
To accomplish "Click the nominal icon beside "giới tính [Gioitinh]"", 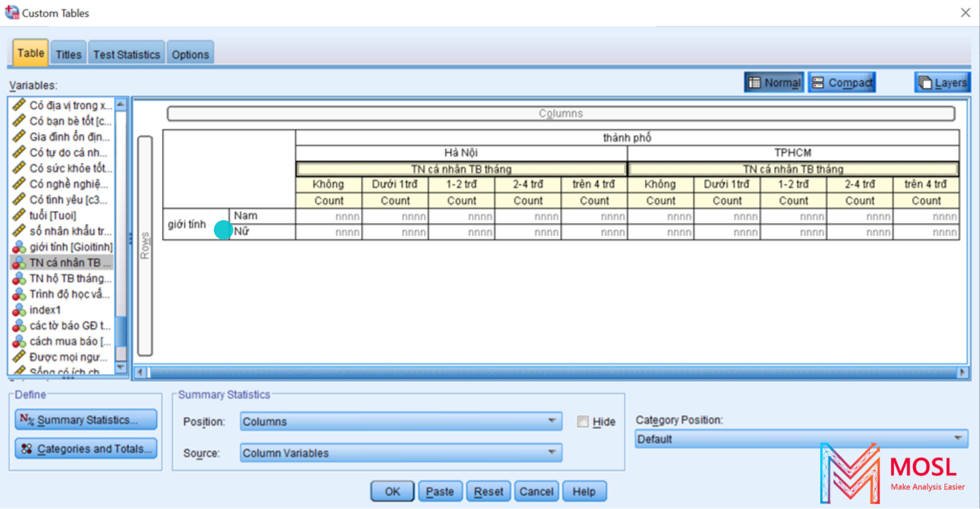I will [20, 247].
